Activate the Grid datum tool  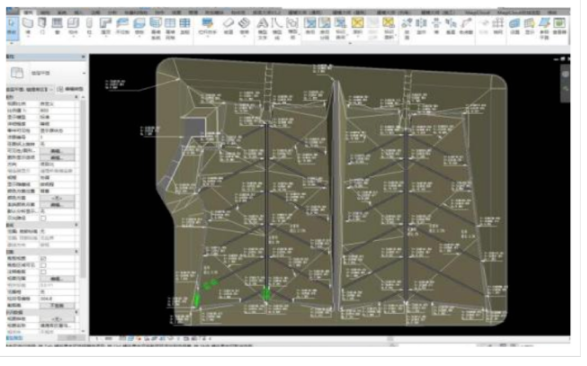pyautogui.click(x=498, y=26)
